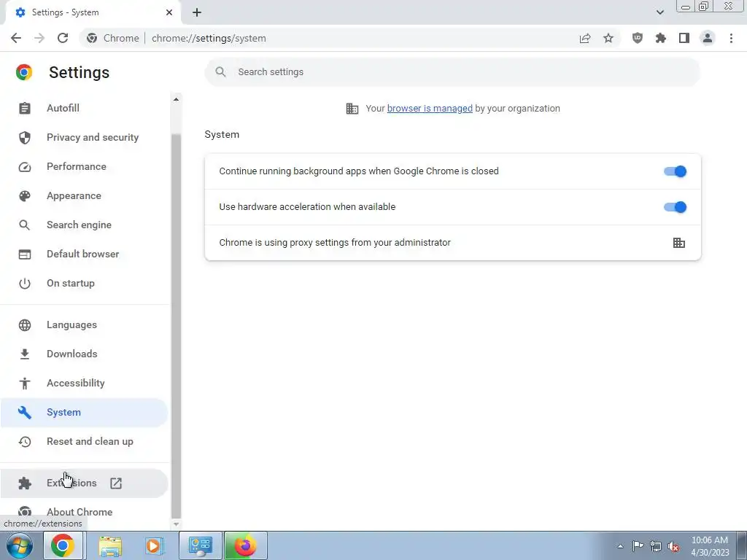The width and height of the screenshot is (747, 560).
Task: Open On startup settings
Action: pyautogui.click(x=85, y=283)
